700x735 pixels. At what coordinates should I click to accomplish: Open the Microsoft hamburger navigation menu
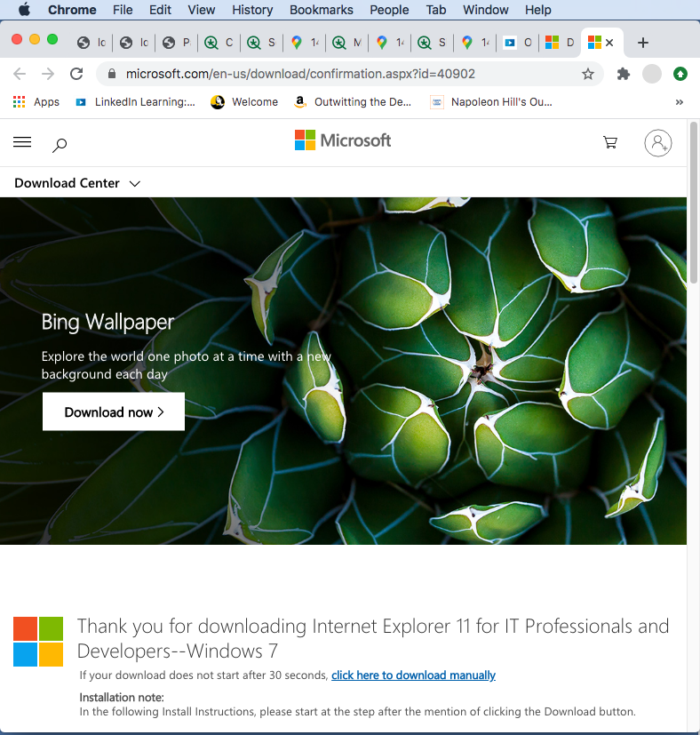point(23,142)
